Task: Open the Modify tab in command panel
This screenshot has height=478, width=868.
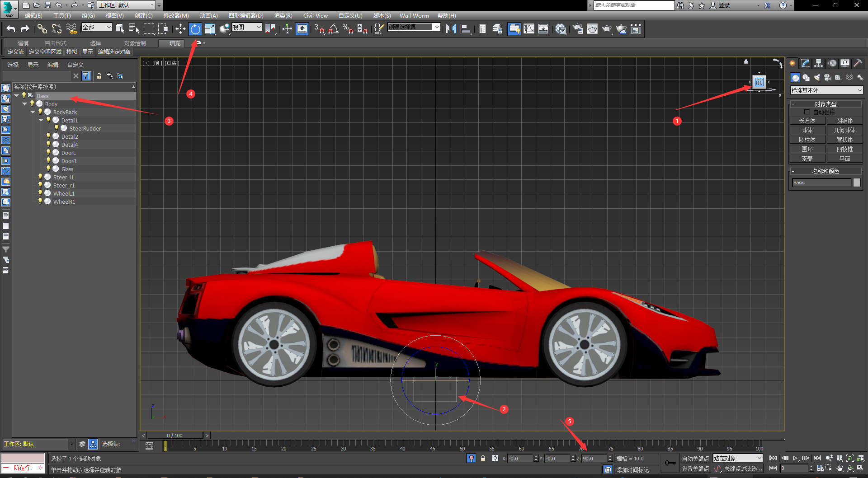Action: click(805, 63)
